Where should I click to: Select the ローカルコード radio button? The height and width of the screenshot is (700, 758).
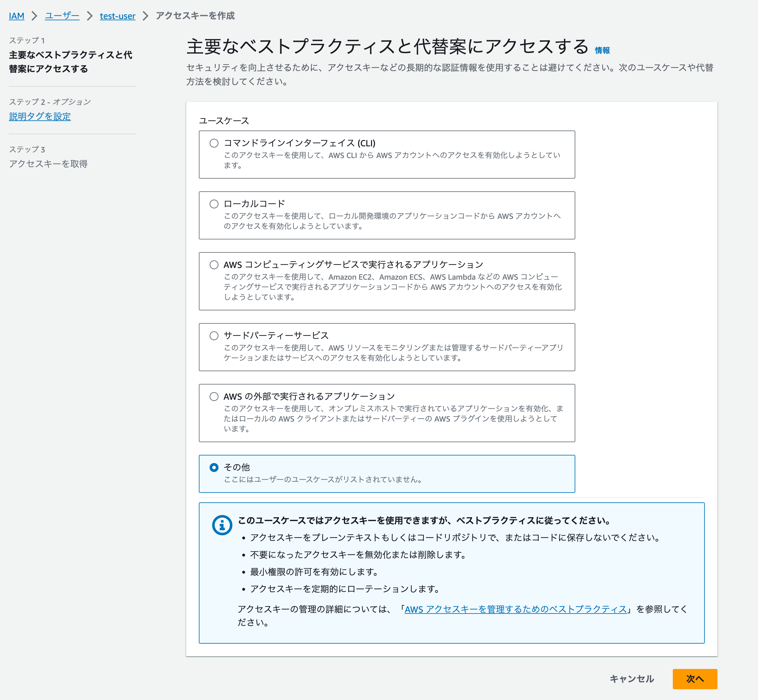214,204
